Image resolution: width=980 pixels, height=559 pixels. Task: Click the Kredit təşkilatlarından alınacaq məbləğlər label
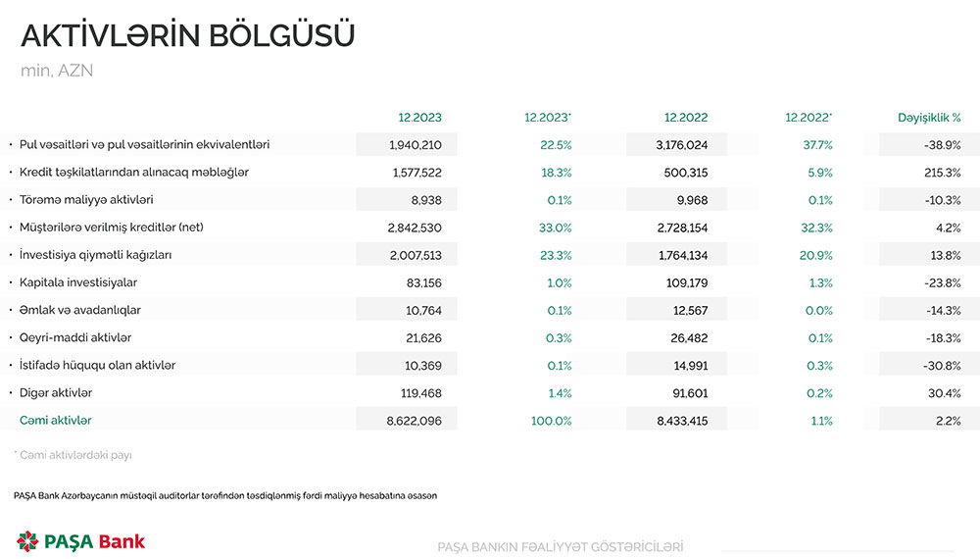[x=134, y=173]
